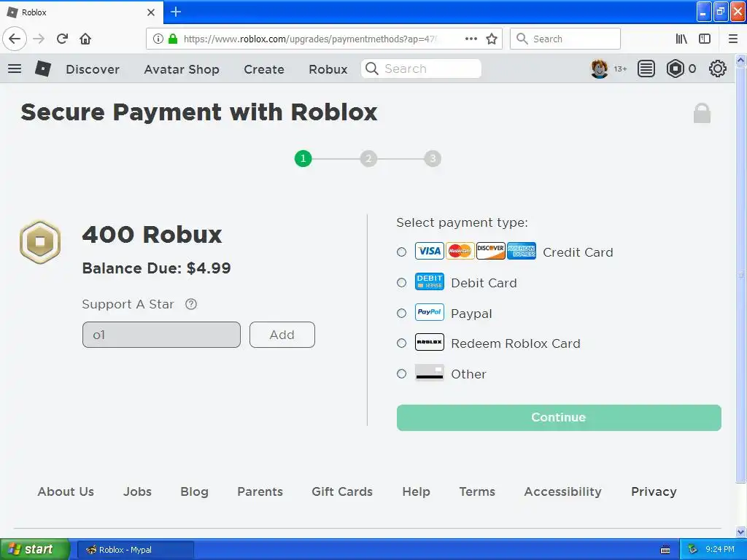Select the Paypal radio button
747x560 pixels.
click(402, 313)
